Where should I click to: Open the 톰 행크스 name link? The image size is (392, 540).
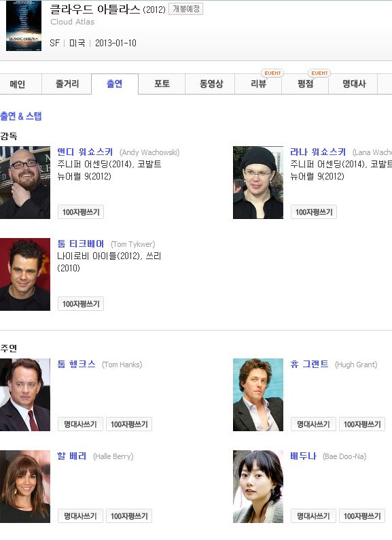(76, 365)
